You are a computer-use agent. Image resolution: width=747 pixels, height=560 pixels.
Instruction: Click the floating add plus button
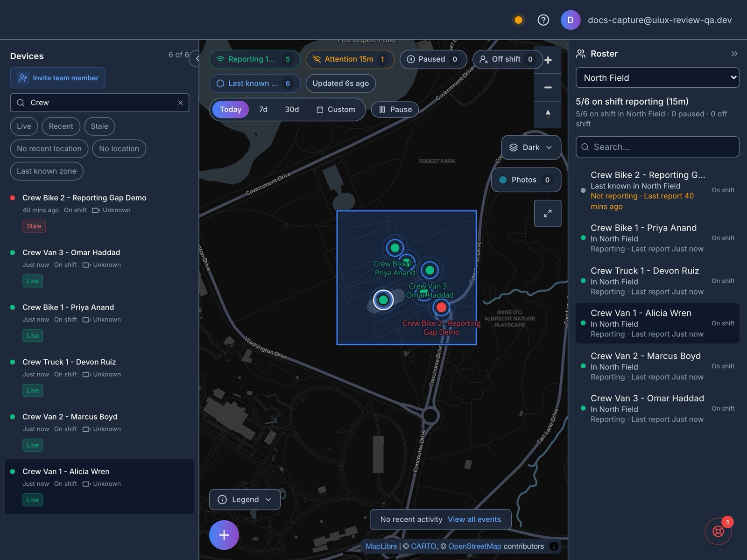pos(224,535)
